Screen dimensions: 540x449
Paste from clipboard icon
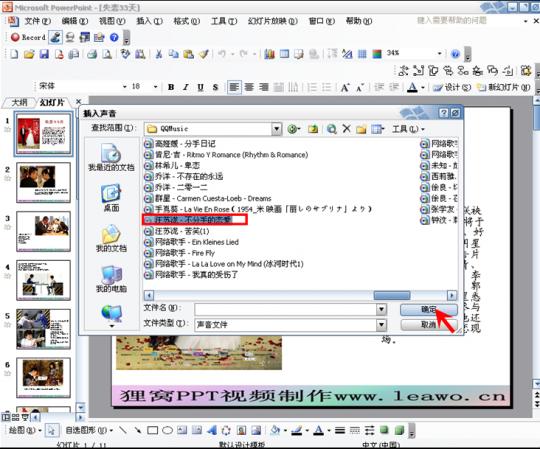pyautogui.click(x=188, y=54)
